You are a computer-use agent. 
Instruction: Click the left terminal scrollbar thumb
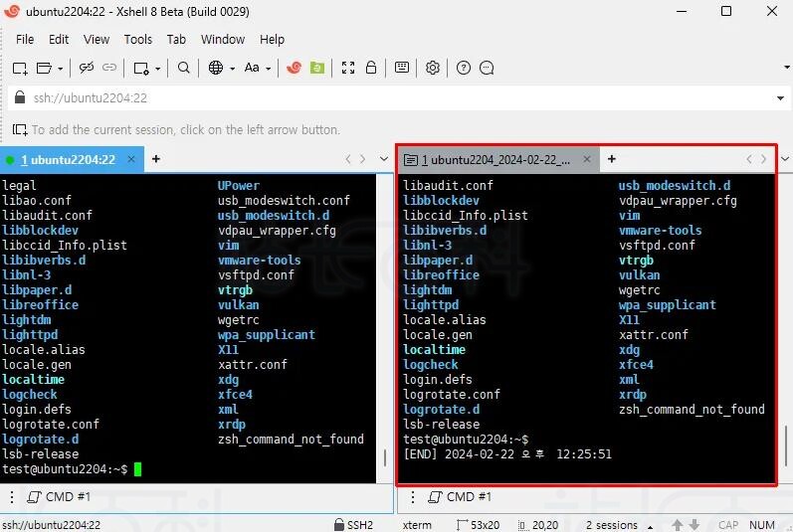(x=385, y=457)
